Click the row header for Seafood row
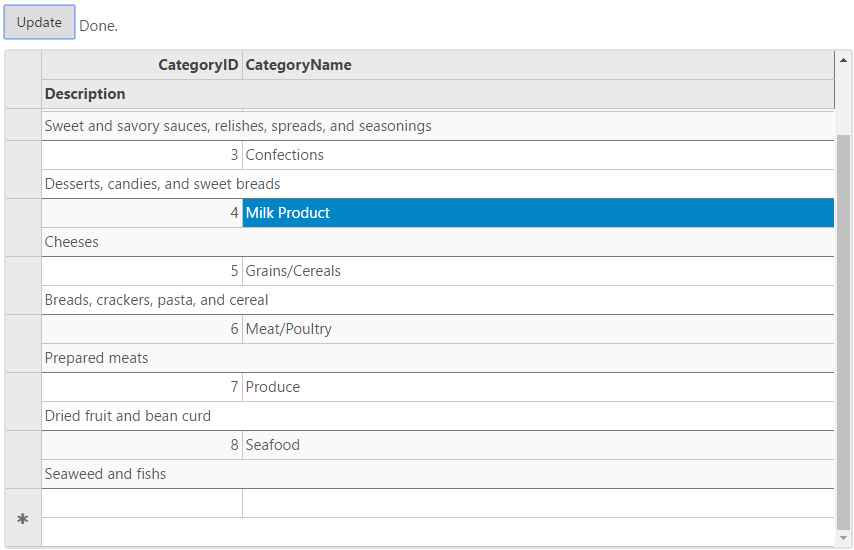Screen dimensions: 854x550 (23, 459)
